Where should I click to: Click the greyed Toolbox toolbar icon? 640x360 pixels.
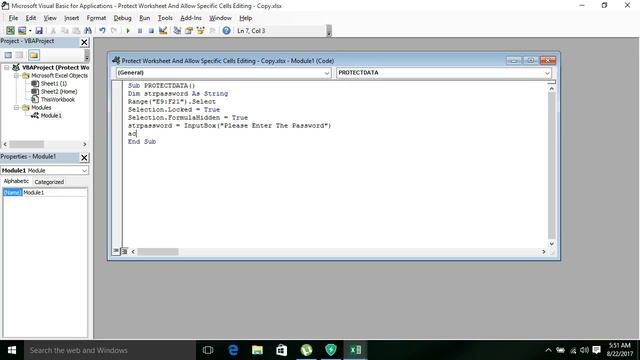212,31
